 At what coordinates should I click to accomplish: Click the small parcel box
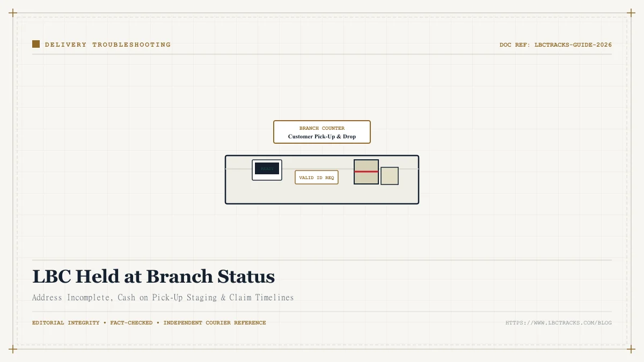[390, 176]
